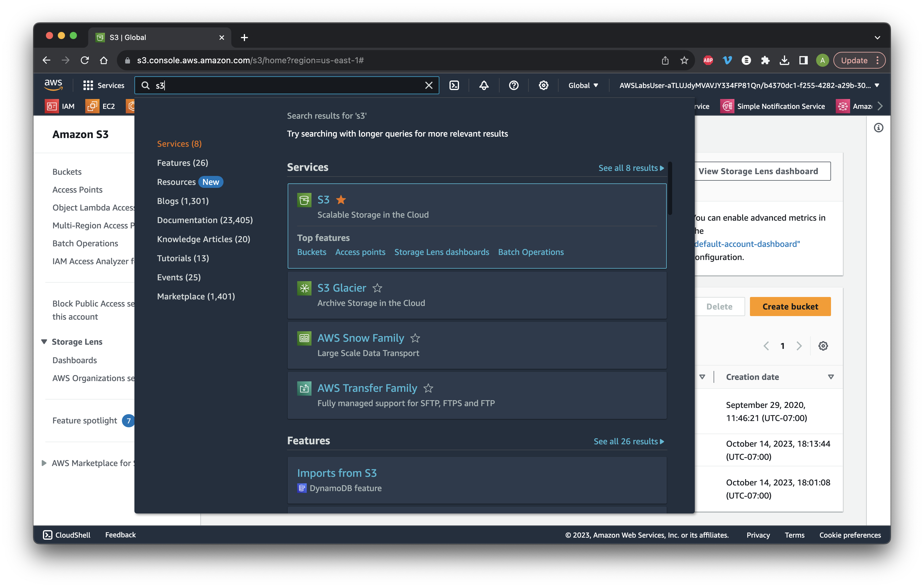
Task: Open AWS Transfer Family result
Action: 367,388
